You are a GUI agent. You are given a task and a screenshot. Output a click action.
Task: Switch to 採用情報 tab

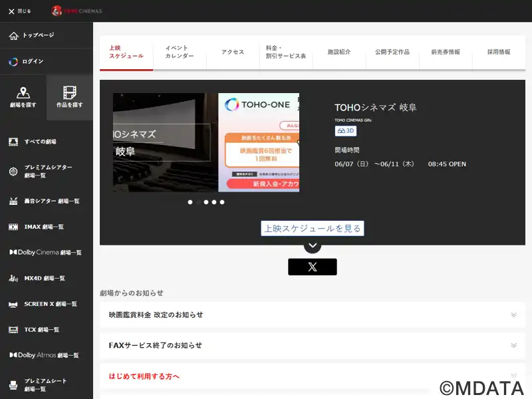(499, 53)
